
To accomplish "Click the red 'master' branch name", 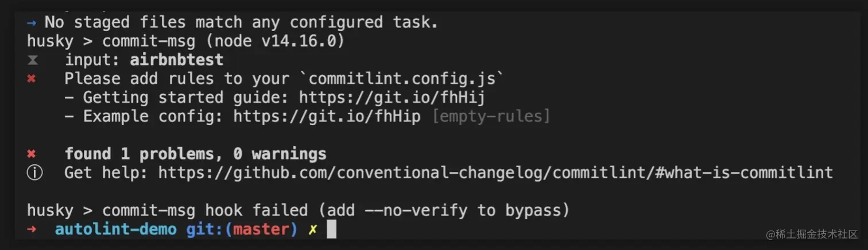I will 261,229.
